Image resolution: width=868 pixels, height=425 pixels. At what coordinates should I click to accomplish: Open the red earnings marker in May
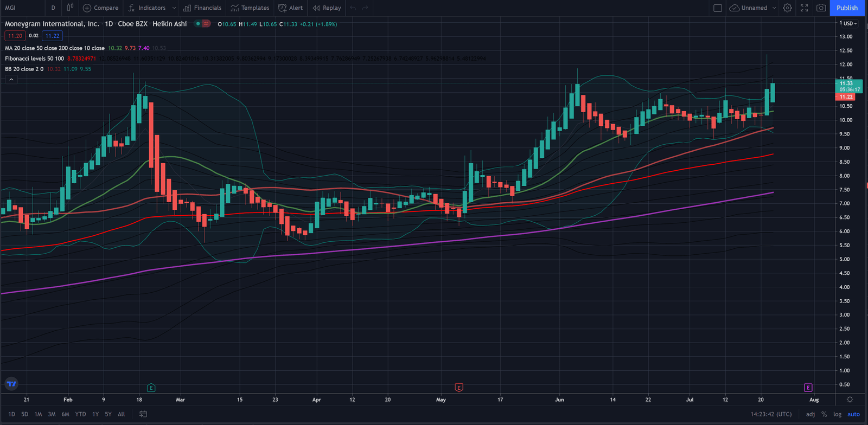[459, 388]
